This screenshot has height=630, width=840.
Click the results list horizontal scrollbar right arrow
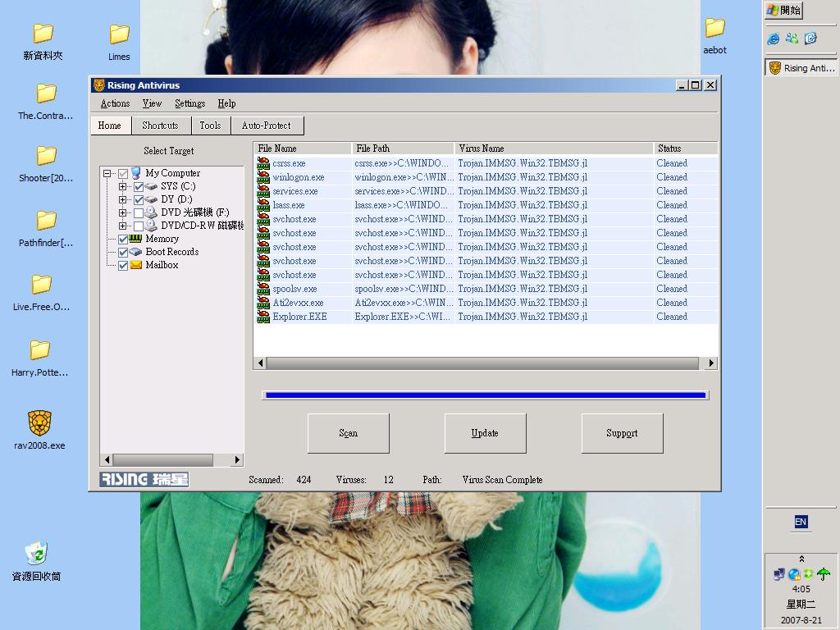click(710, 363)
